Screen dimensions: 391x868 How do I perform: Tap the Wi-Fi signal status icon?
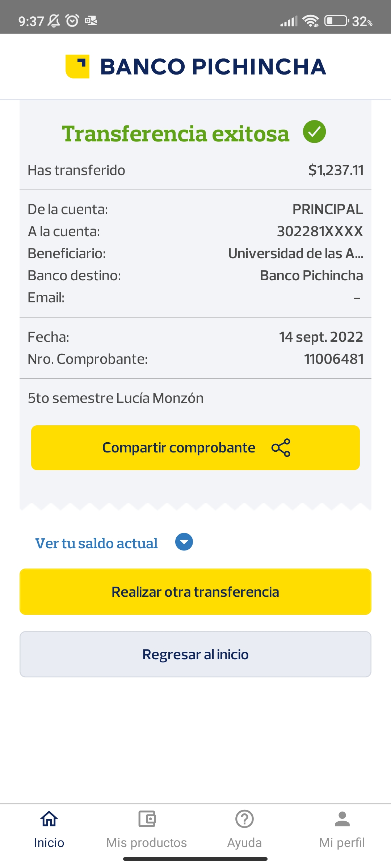311,21
